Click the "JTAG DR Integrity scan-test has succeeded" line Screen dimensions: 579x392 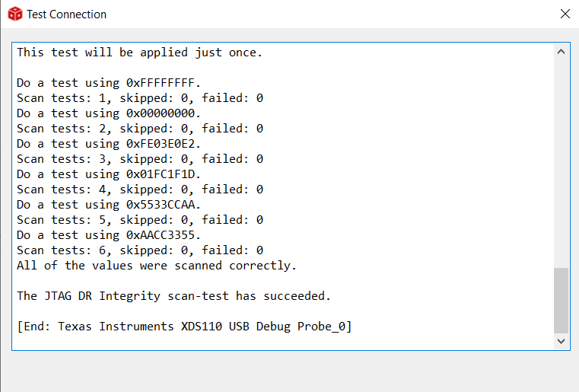tap(173, 296)
